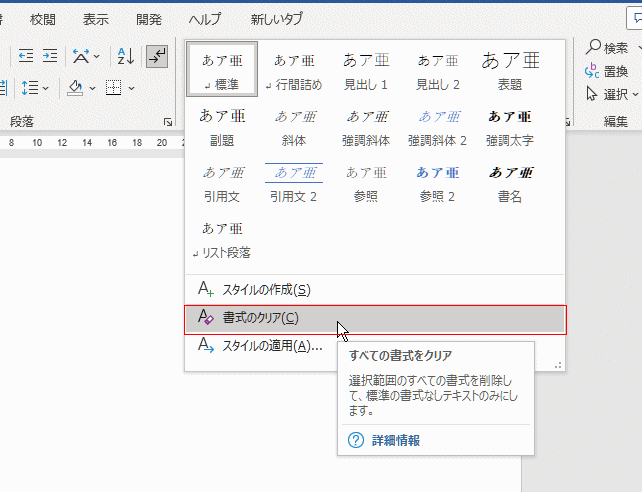
Task: Open the ヘルプ tab
Action: pyautogui.click(x=205, y=19)
